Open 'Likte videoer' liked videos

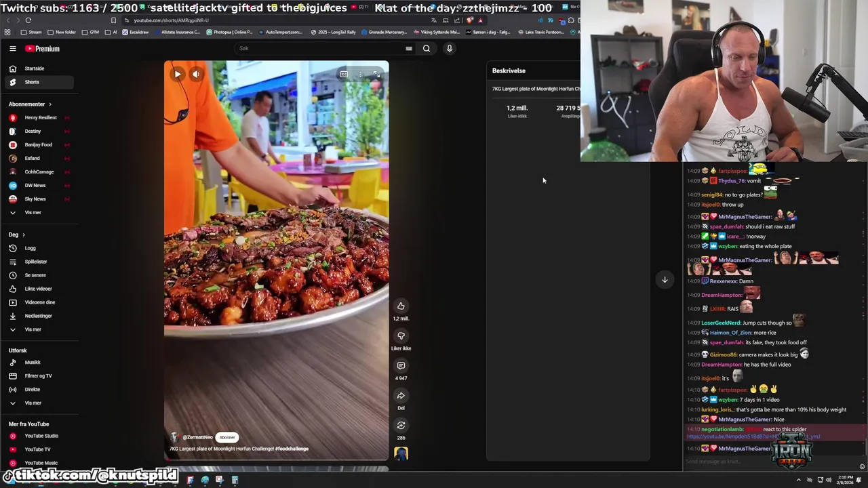tap(38, 289)
